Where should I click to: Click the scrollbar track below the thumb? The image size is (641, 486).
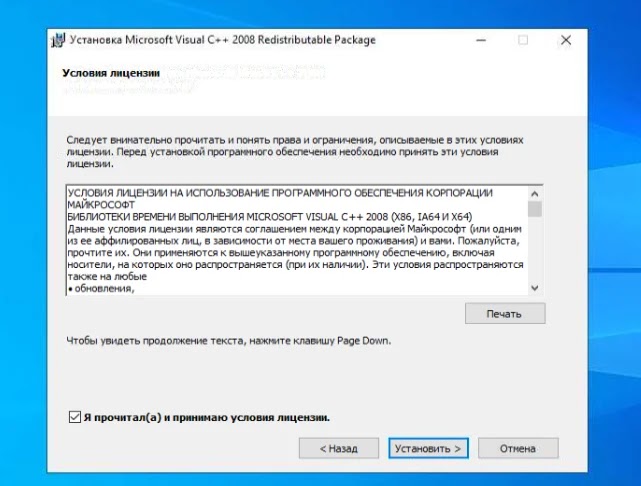pos(535,250)
